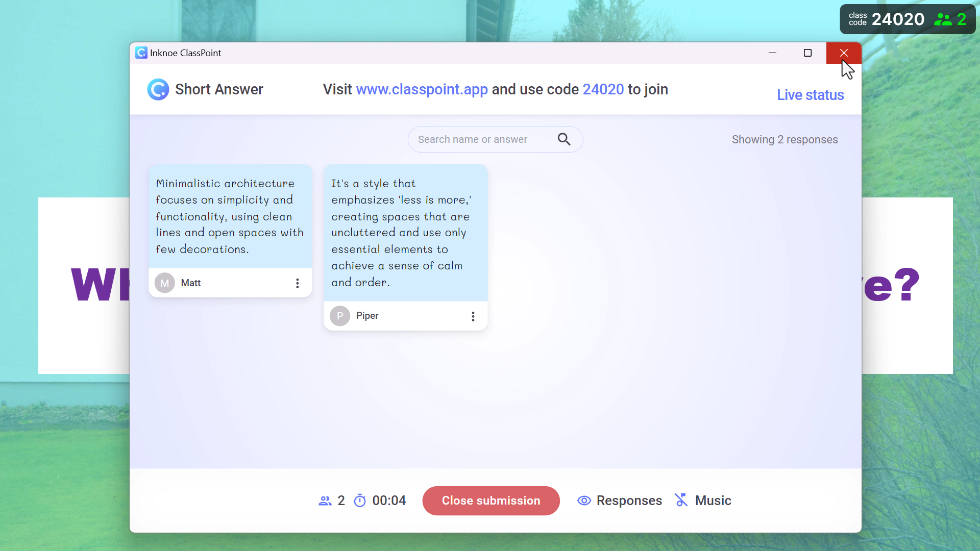Toggle the three-dot menu on Piper's response
980x551 pixels.
tap(473, 315)
